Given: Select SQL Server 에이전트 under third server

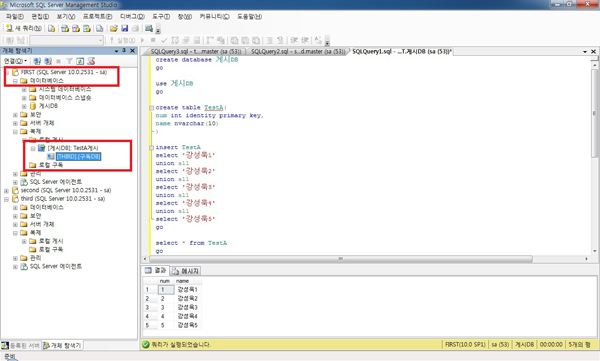Looking at the screenshot, I should point(55,266).
